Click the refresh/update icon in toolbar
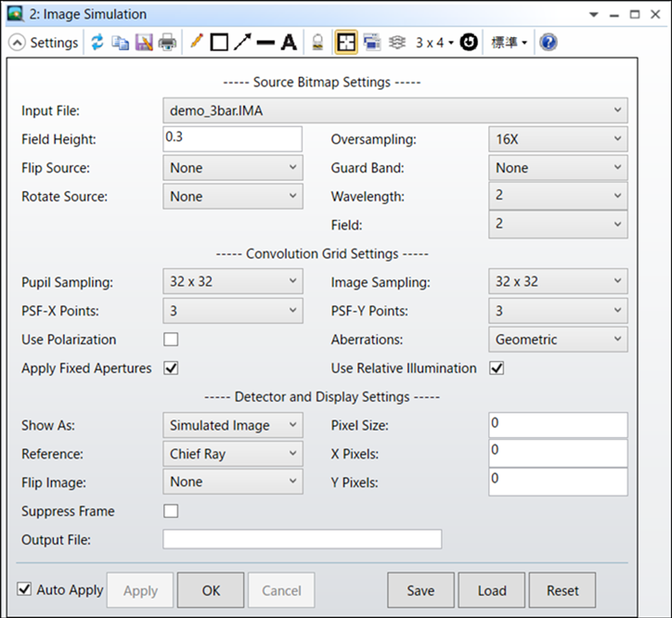 97,43
